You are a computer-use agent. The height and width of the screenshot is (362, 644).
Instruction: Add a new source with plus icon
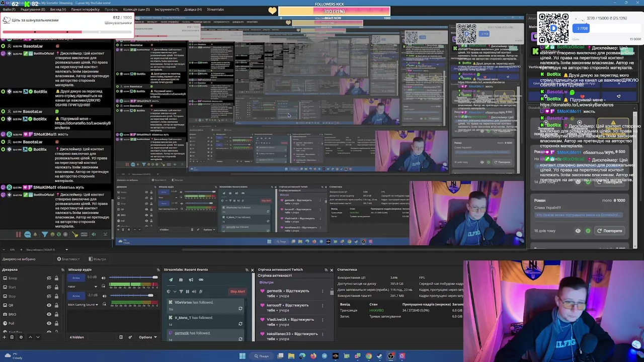[x=5, y=337]
